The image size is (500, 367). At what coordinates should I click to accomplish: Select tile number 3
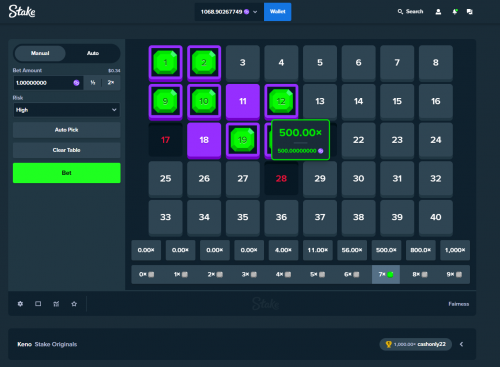(243, 62)
